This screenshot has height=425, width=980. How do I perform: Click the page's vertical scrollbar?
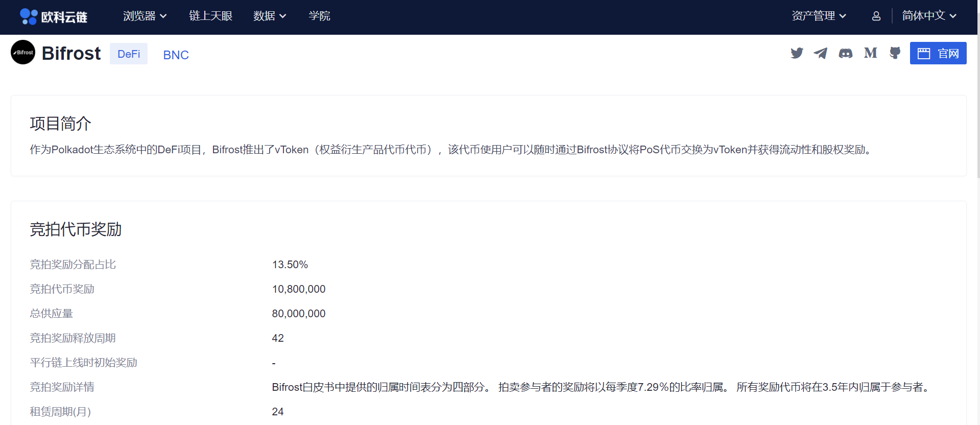[977, 102]
